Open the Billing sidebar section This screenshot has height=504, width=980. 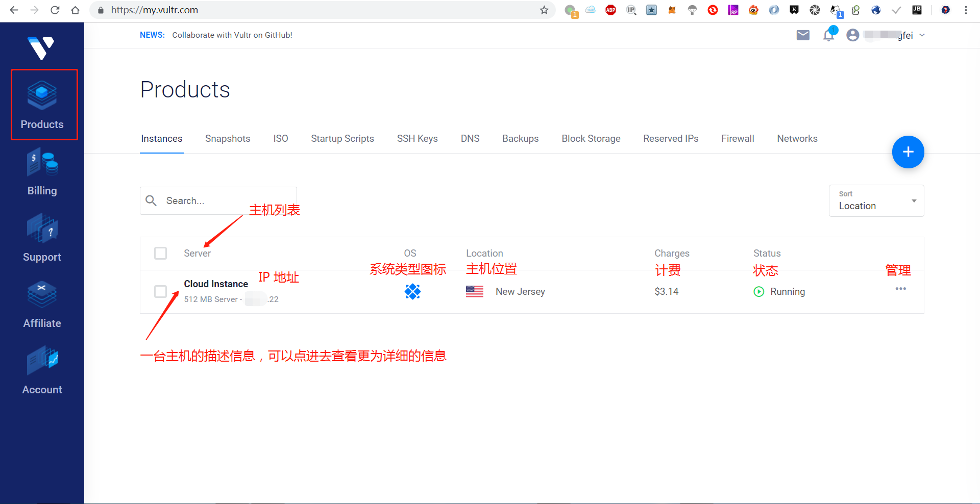pyautogui.click(x=42, y=172)
